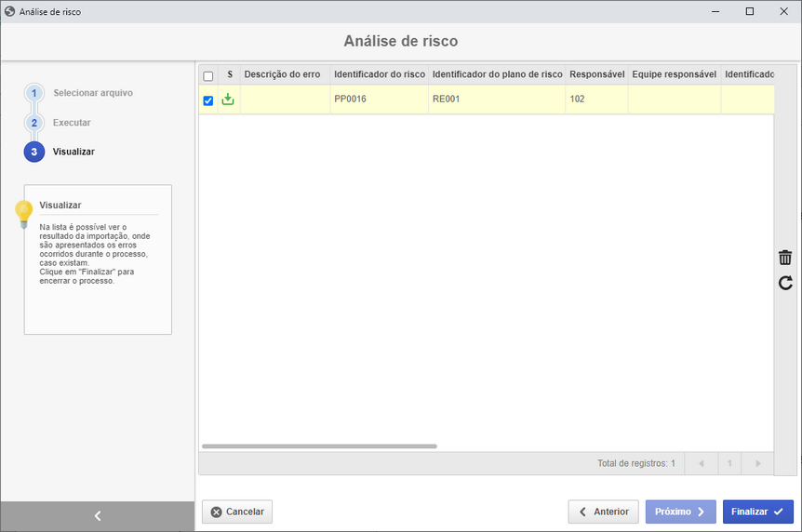The image size is (802, 532).
Task: Close the Análise de risco window
Action: tap(783, 11)
